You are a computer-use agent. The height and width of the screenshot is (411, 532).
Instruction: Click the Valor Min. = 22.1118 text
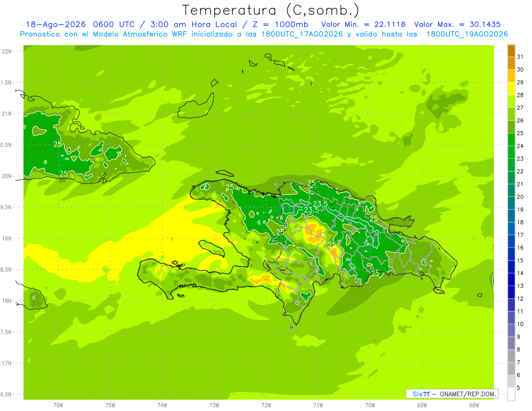[x=363, y=24]
